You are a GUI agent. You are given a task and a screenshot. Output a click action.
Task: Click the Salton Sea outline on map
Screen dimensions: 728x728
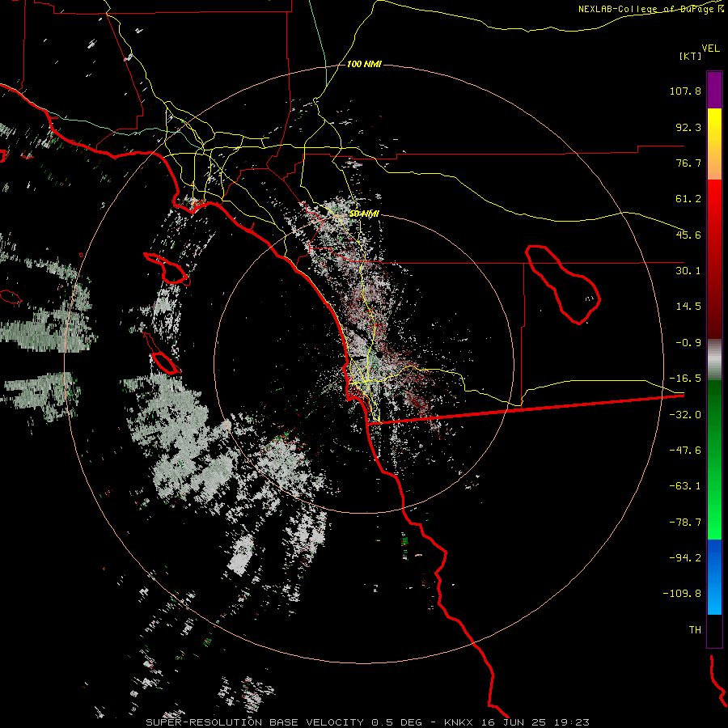(563, 285)
